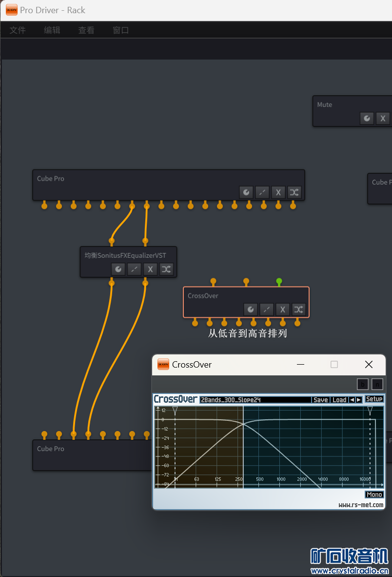Toggle the 'b' button in CrossOver window
The height and width of the screenshot is (577, 392).
362,384
